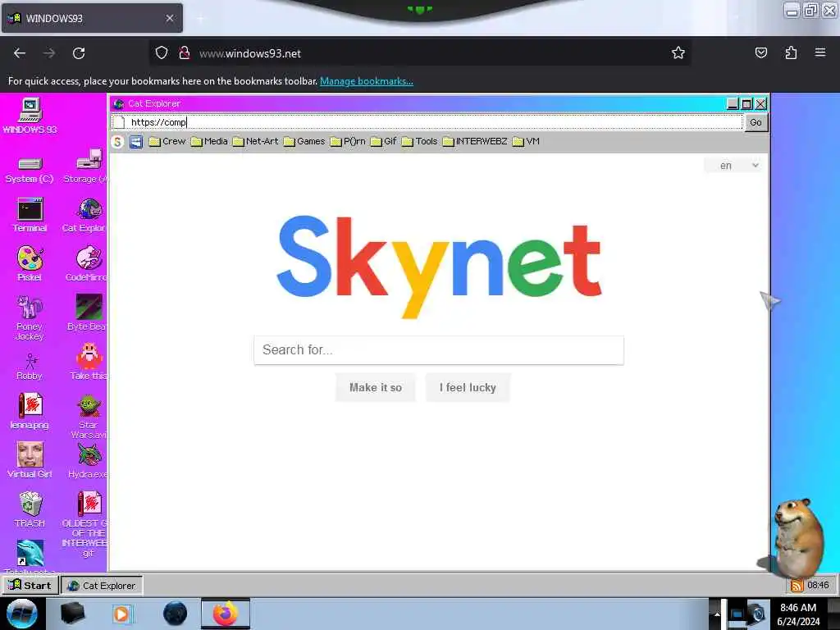Click the I feel lucky button
This screenshot has height=630, width=840.
468,387
